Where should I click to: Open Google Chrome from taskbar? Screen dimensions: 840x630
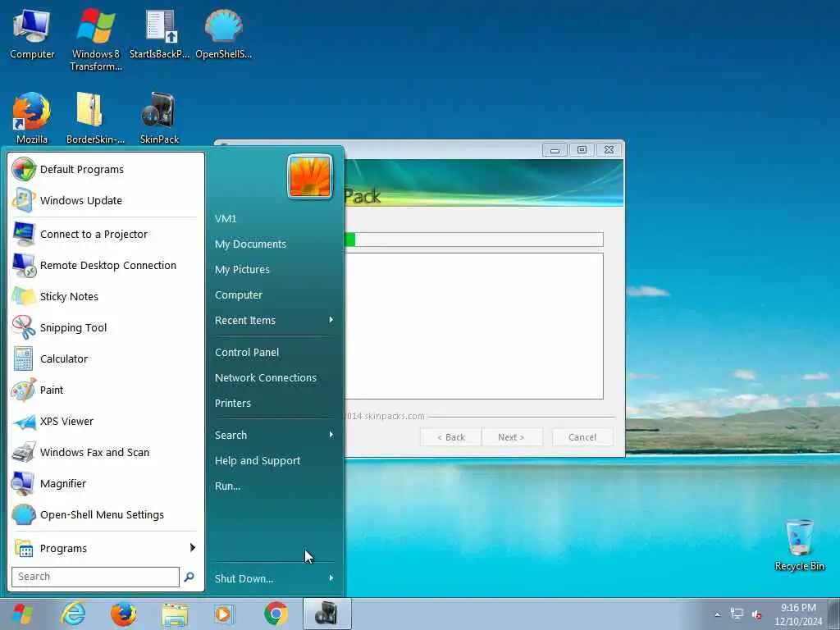coord(276,614)
